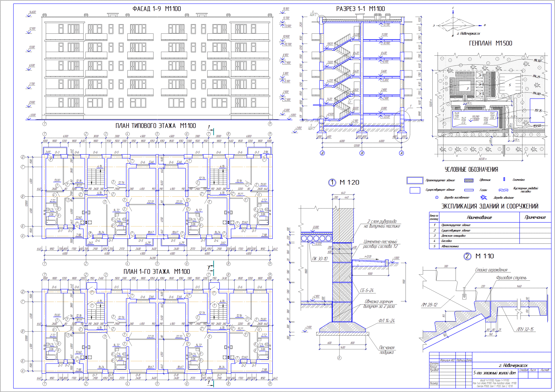Click axis bubble 'Д' under the section
The width and height of the screenshot is (555, 392).
(322, 153)
